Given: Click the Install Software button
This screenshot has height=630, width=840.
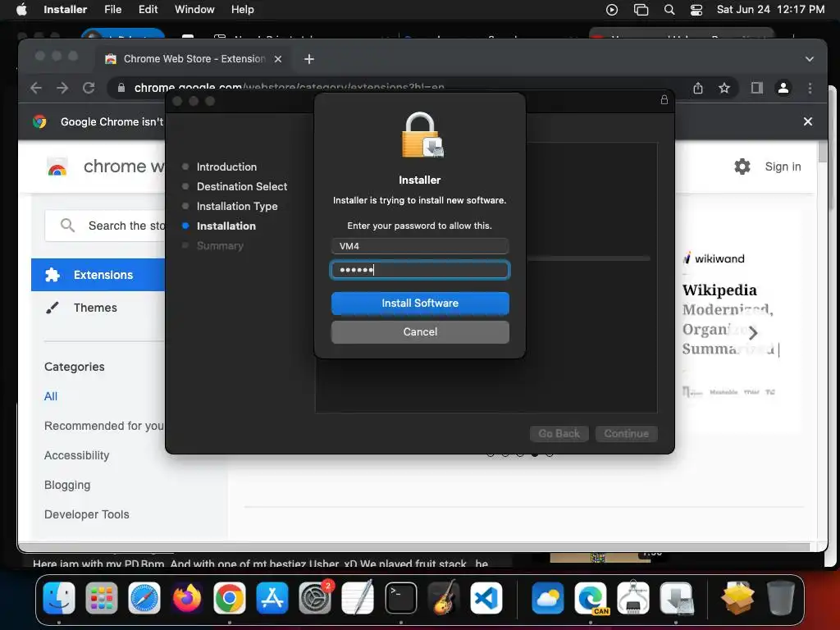Looking at the screenshot, I should tap(420, 304).
